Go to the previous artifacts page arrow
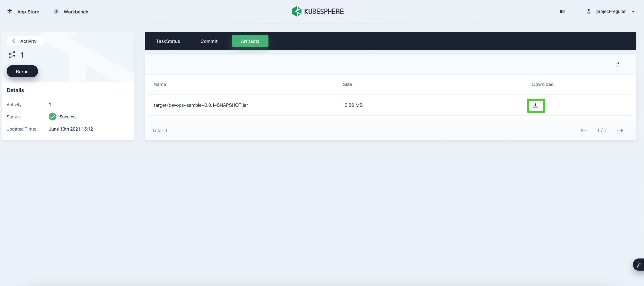The width and height of the screenshot is (644, 286). coord(584,130)
